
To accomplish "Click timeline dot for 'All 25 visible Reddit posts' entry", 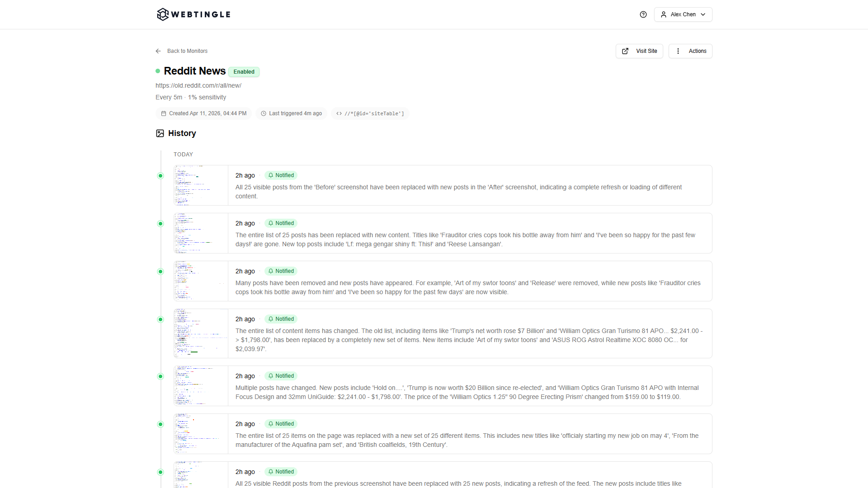I will click(x=160, y=472).
